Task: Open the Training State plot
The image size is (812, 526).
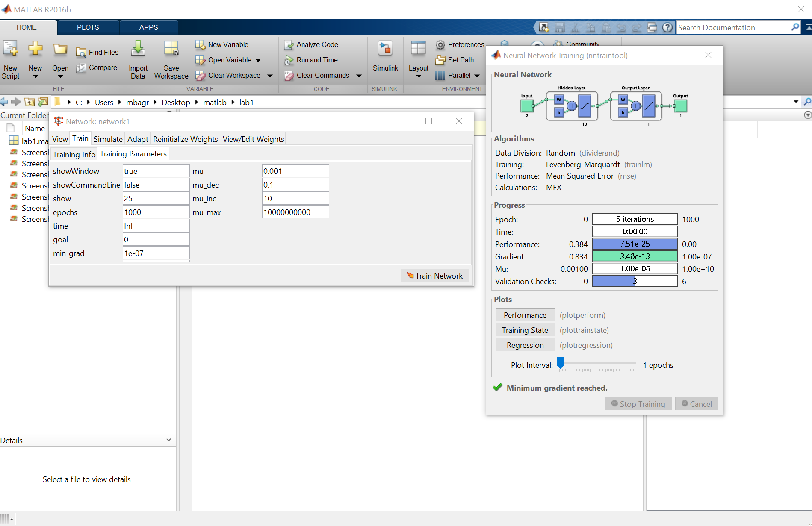Action: 525,330
